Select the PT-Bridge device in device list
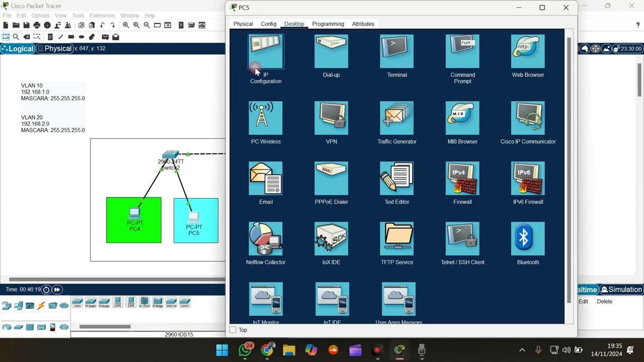Viewport: 644px width, 362px height. click(x=157, y=303)
